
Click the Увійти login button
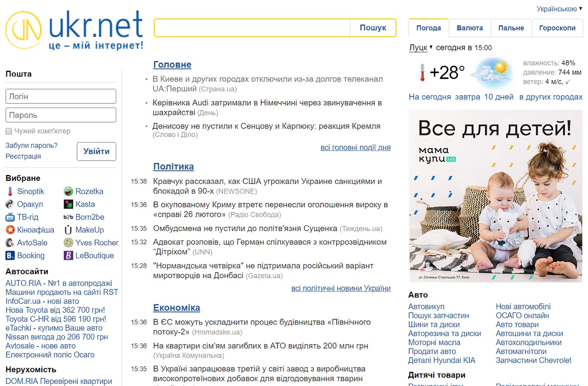[96, 151]
